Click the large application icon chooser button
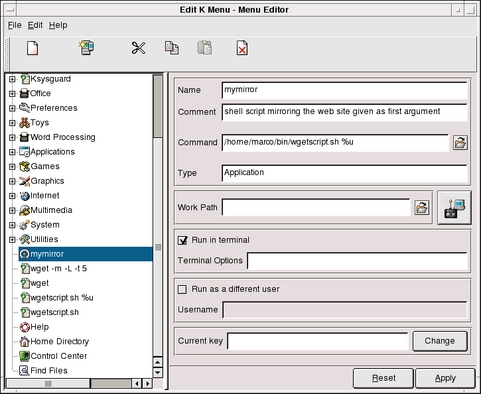 point(454,208)
